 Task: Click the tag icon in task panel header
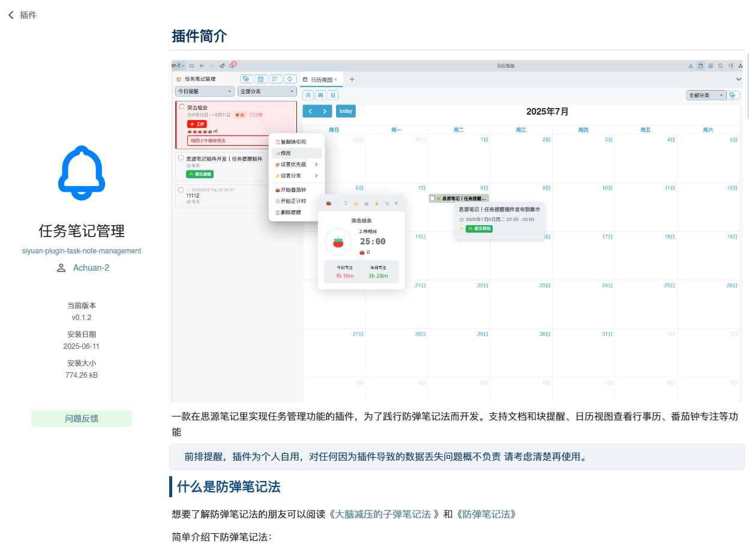tap(246, 79)
